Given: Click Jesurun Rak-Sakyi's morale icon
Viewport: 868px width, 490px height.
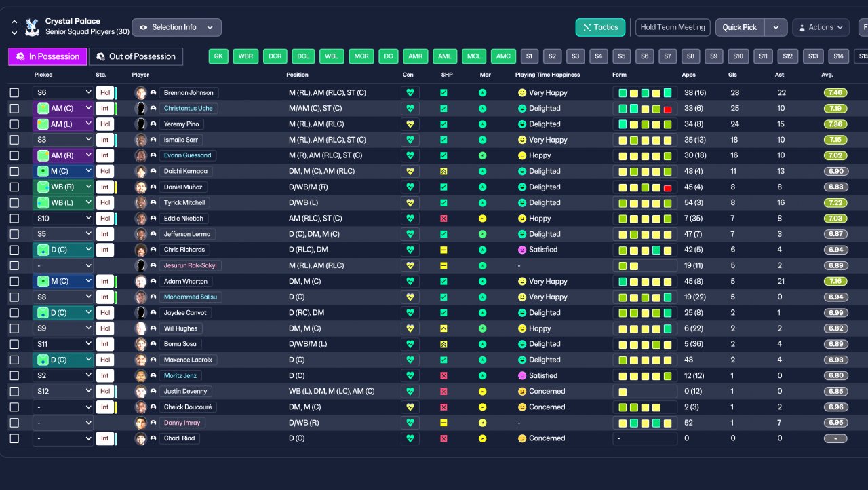Looking at the screenshot, I should click(x=482, y=265).
